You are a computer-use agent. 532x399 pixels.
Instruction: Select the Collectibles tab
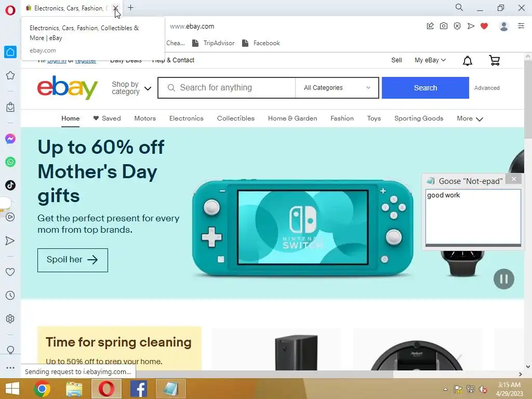tap(236, 118)
